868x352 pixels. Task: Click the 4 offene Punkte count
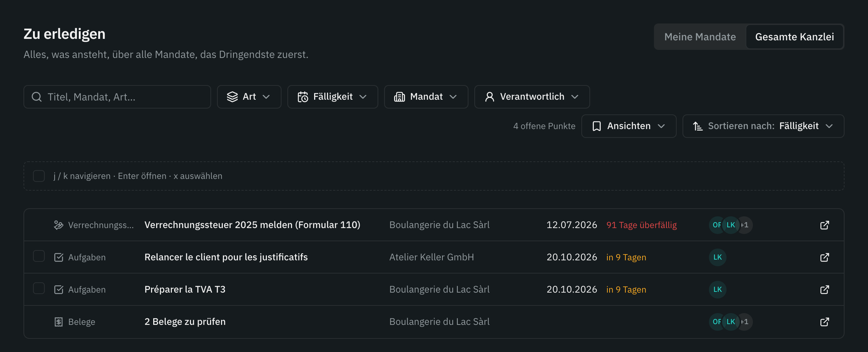[544, 126]
